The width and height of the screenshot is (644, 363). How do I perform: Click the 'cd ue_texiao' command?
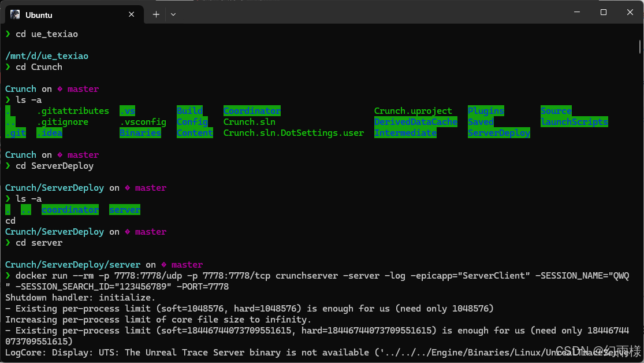coord(47,34)
